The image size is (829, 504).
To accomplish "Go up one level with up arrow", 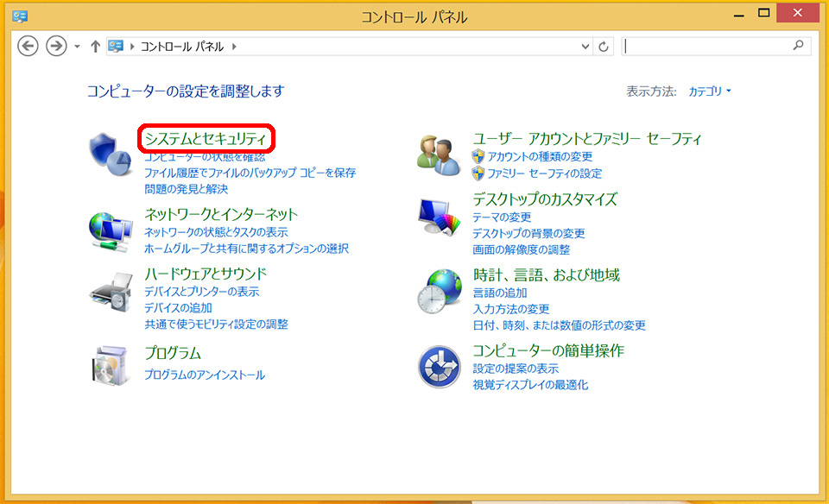I will (x=95, y=47).
